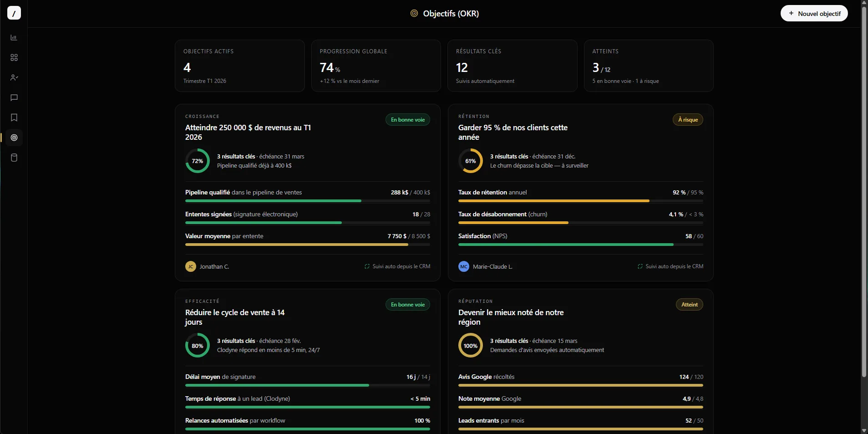Open the contacts person-check sidebar icon

14,77
